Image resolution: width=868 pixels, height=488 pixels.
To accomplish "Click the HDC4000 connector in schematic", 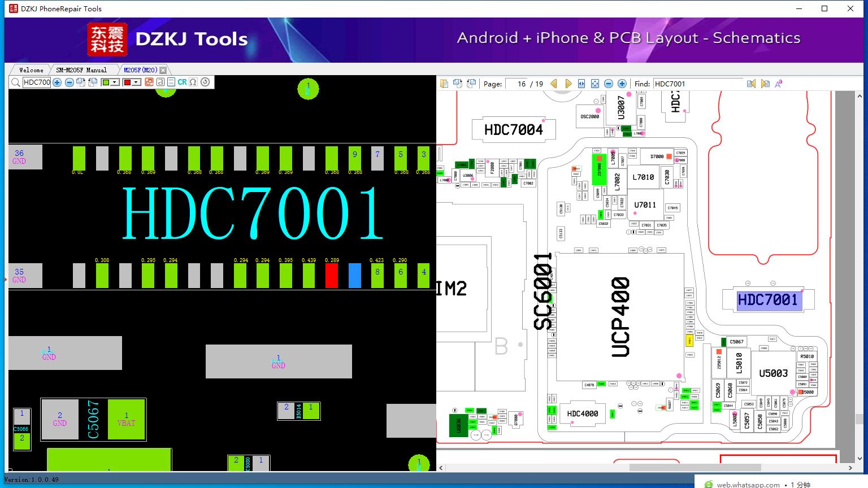I will click(x=583, y=413).
